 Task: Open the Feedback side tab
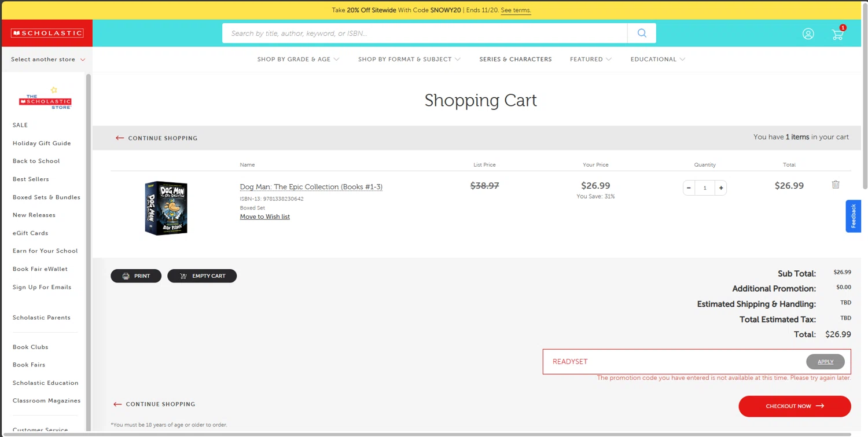(x=854, y=216)
